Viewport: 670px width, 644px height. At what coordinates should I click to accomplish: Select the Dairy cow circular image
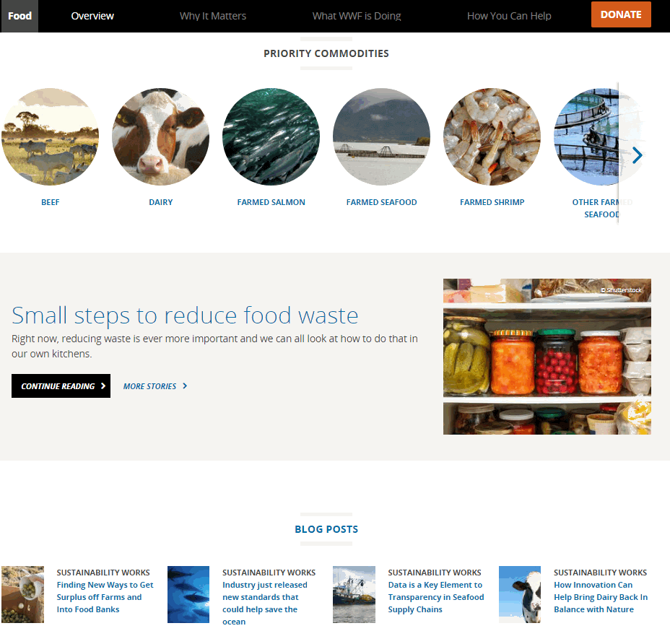[x=161, y=136]
